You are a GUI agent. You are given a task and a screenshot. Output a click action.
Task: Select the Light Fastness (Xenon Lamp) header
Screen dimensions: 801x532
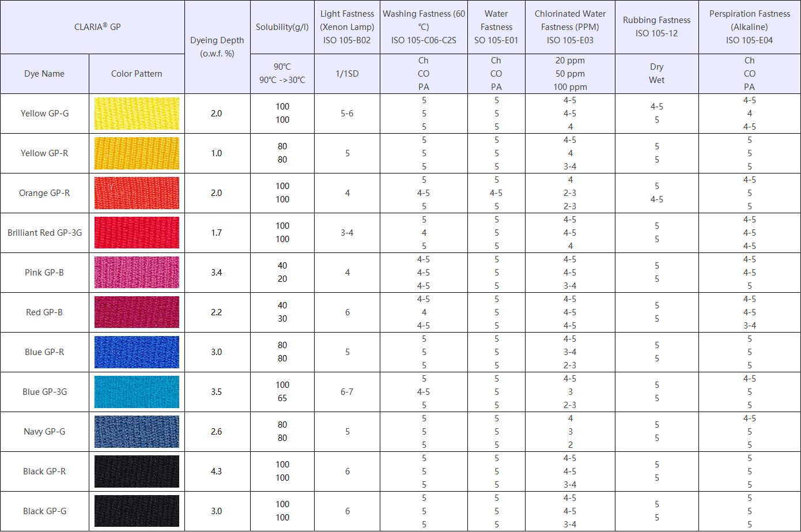pos(347,27)
